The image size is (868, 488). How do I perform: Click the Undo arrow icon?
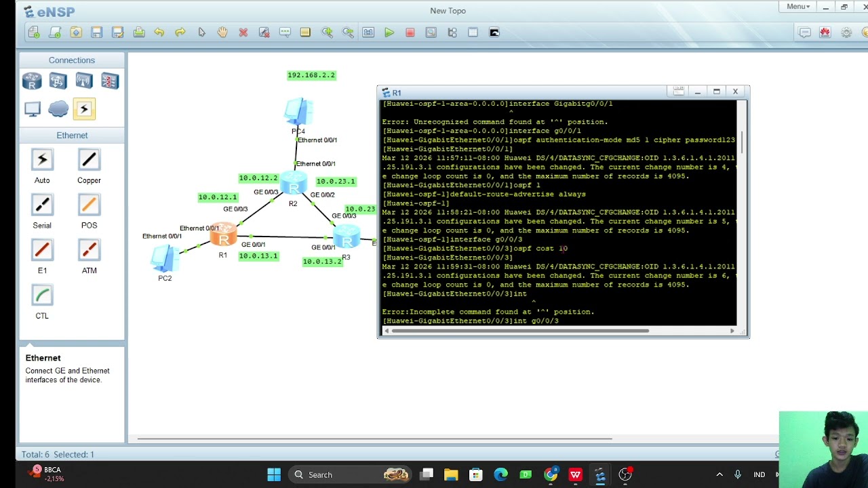(159, 32)
